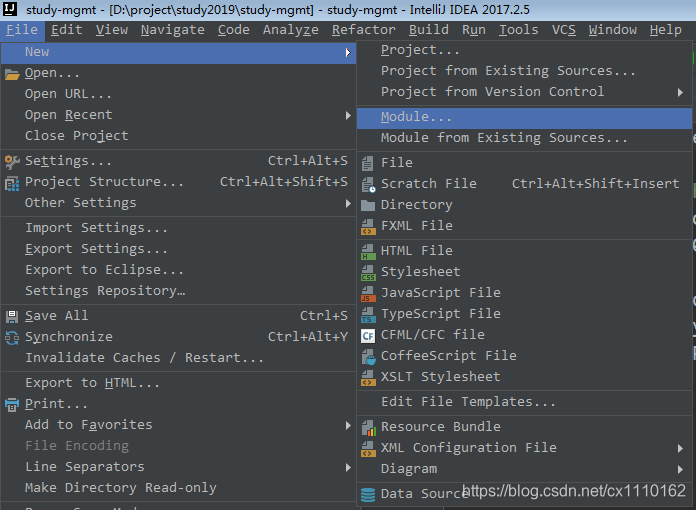Open the Code menu
The width and height of the screenshot is (696, 510).
[x=233, y=30]
